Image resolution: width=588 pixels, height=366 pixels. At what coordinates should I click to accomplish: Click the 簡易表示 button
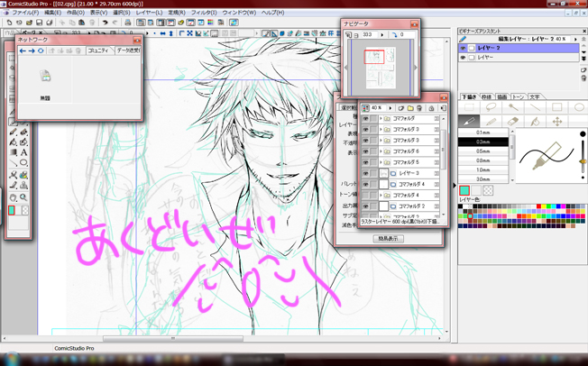coord(388,239)
